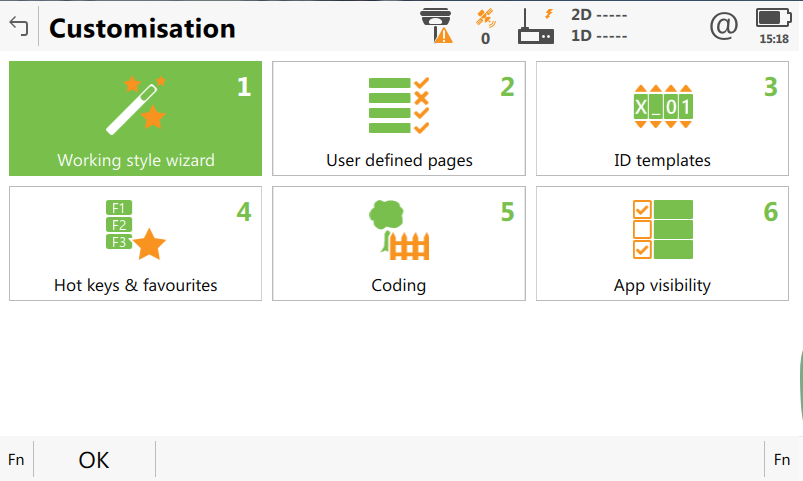
Task: Click the magic wand icon
Action: click(136, 105)
